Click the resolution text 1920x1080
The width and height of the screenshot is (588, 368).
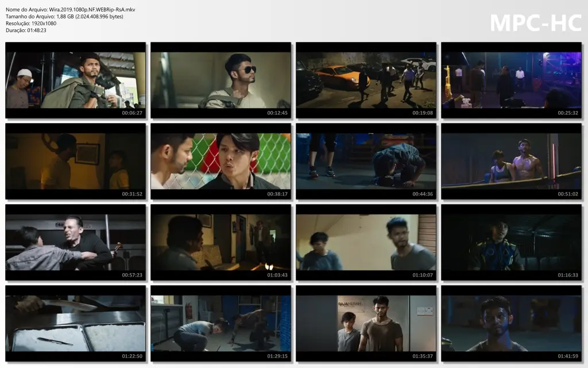[37, 23]
